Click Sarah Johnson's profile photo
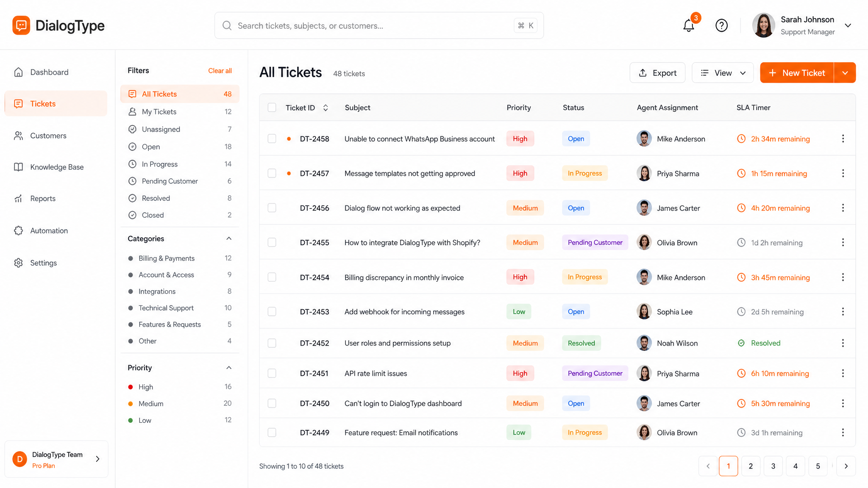Image resolution: width=868 pixels, height=488 pixels. coord(764,25)
